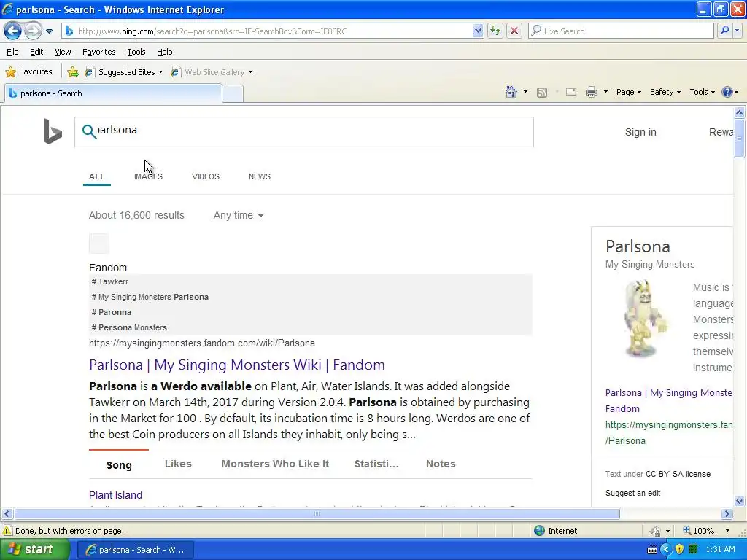
Task: Open the File menu
Action: (12, 52)
